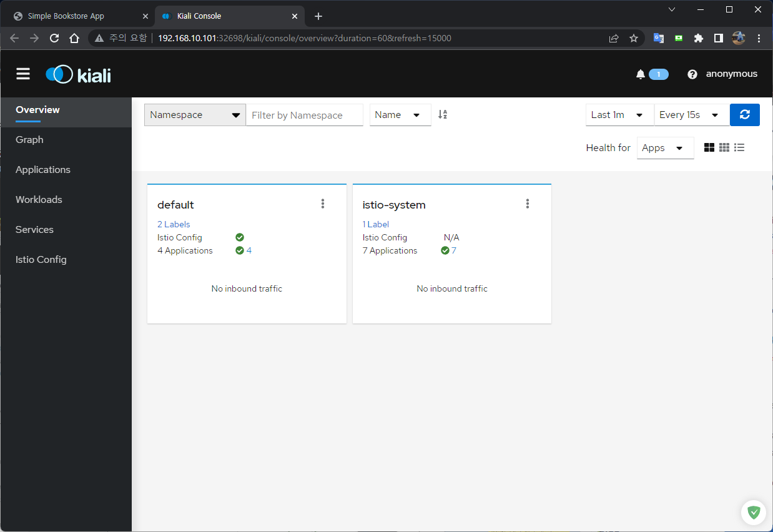Toggle the browser side panel

(719, 38)
